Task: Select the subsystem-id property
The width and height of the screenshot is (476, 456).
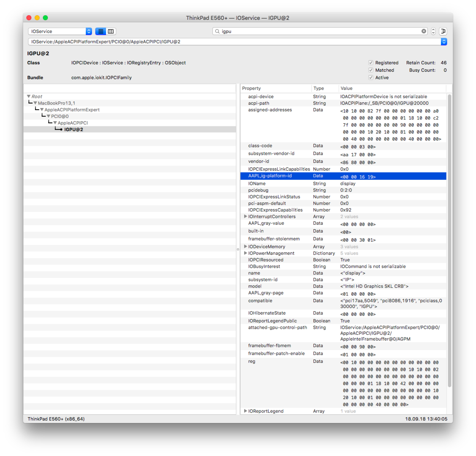Action: coord(343,280)
